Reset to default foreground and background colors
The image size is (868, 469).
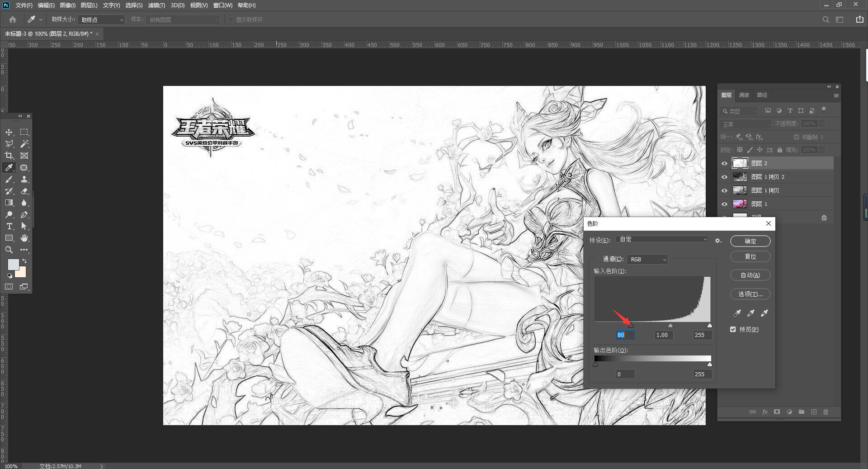coord(9,275)
